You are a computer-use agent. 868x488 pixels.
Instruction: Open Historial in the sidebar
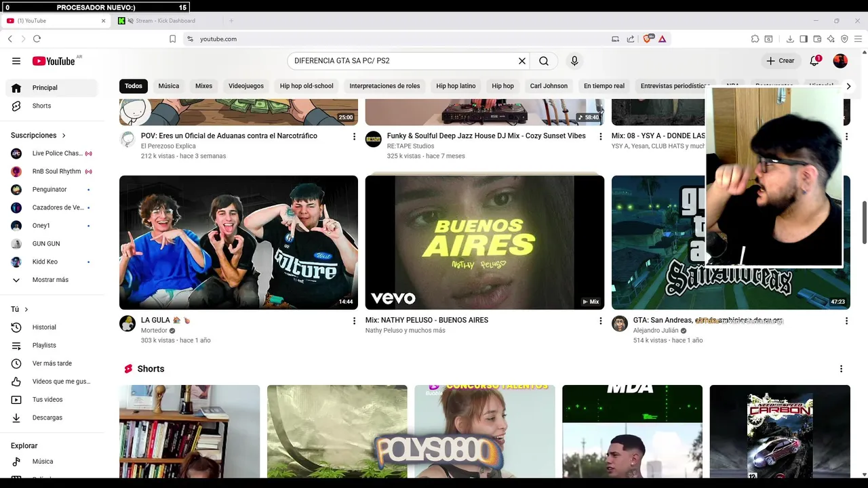52,327
